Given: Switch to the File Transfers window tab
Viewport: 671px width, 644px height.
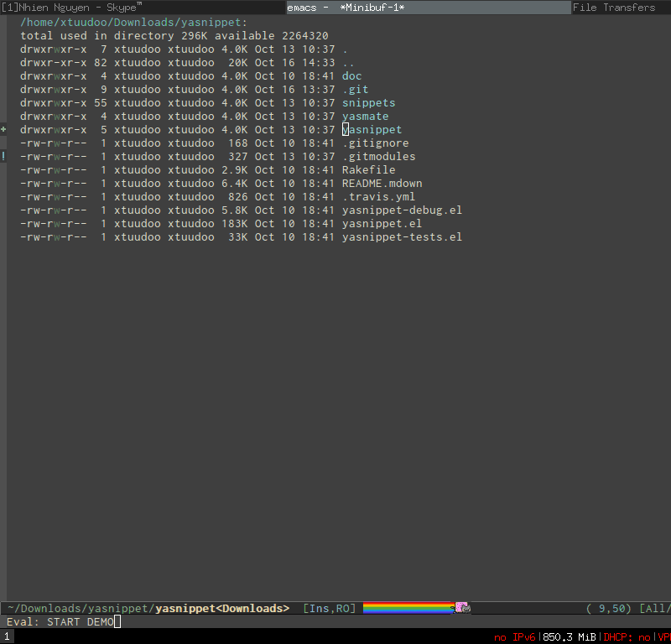Looking at the screenshot, I should point(614,7).
